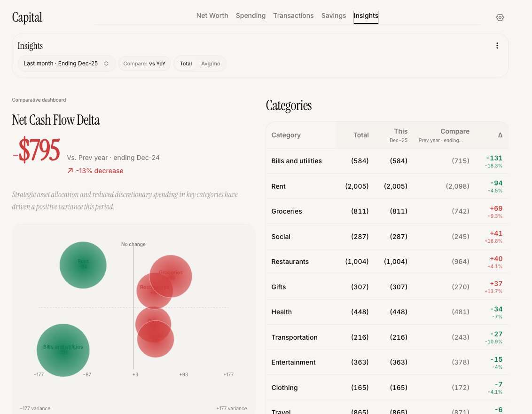Click the -131 delta for Bills and utilities

click(x=494, y=158)
